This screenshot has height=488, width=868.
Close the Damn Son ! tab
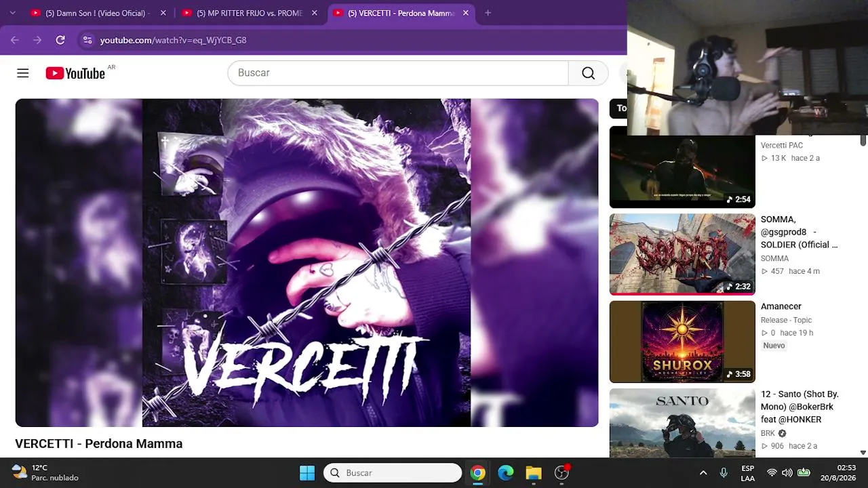click(163, 13)
